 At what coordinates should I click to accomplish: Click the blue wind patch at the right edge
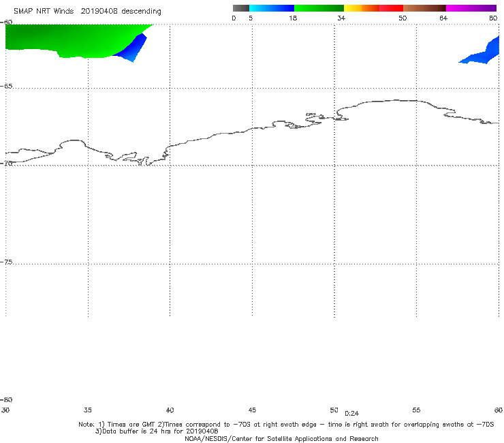pyautogui.click(x=482, y=53)
